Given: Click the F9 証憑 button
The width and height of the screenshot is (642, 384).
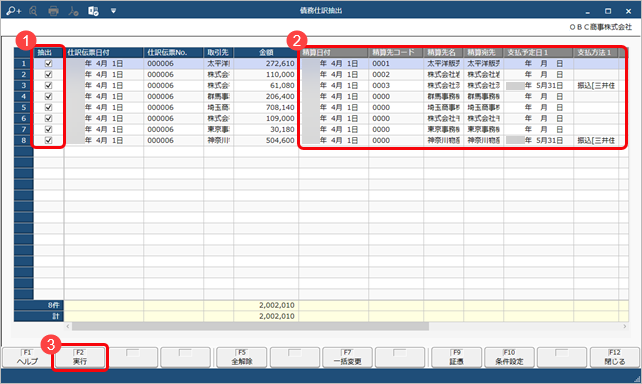Looking at the screenshot, I should pyautogui.click(x=457, y=357).
